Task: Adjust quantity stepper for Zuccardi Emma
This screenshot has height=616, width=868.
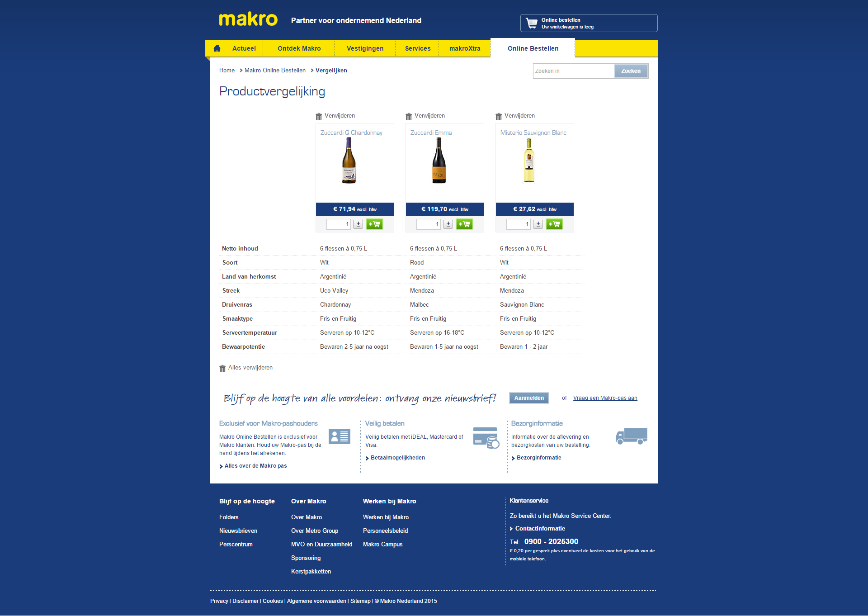Action: tap(448, 224)
